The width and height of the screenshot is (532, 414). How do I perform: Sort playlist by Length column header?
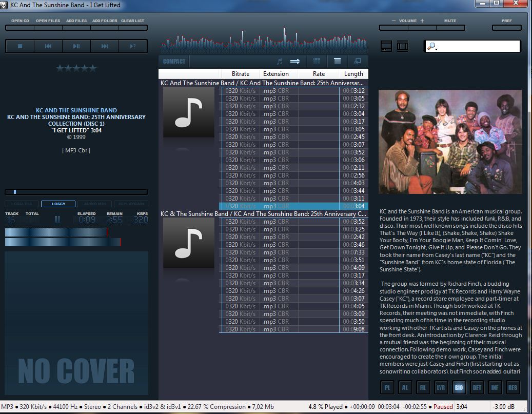pyautogui.click(x=353, y=74)
